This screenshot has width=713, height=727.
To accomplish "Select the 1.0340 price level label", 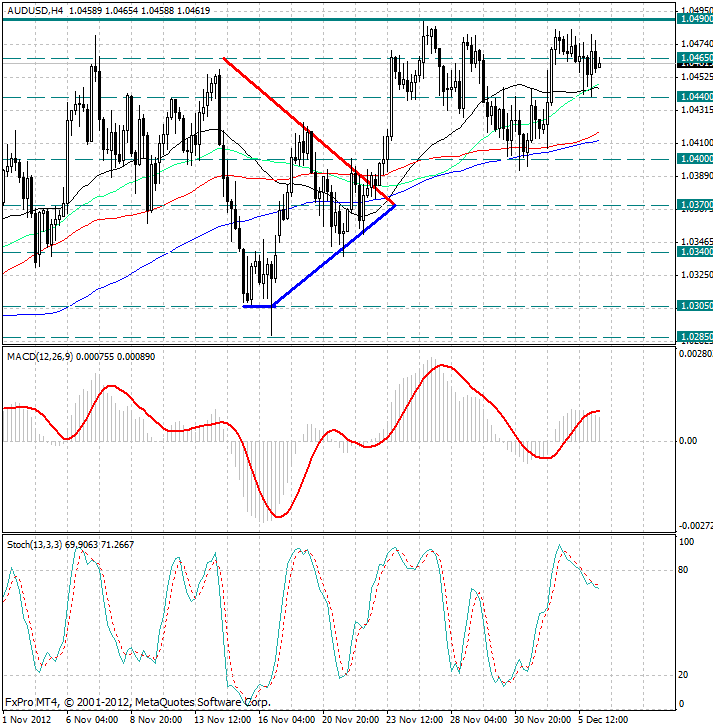I will pos(695,252).
